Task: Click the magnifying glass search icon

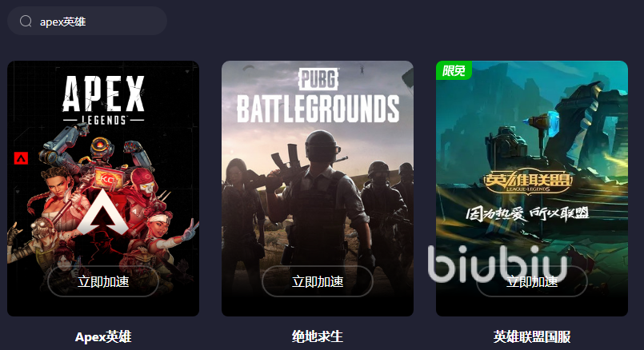Action: 26,22
